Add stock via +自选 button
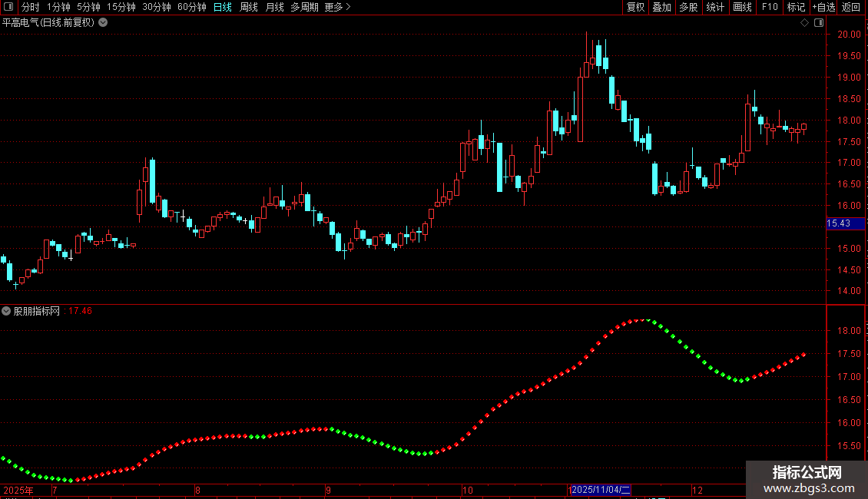The width and height of the screenshot is (868, 499). 823,7
